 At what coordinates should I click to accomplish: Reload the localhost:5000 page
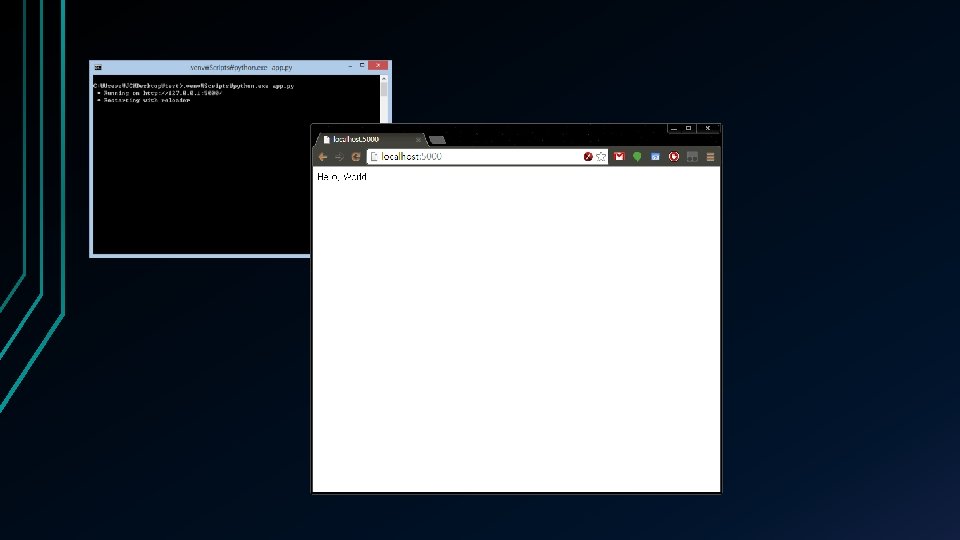pos(356,157)
